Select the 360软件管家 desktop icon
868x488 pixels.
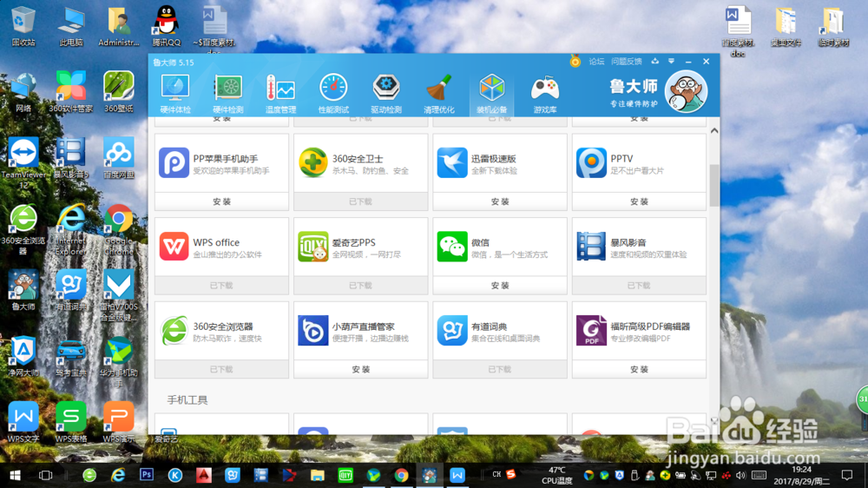click(71, 92)
